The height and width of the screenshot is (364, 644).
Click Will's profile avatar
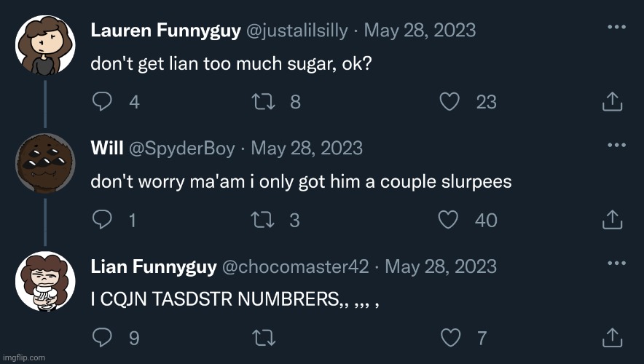(x=45, y=164)
